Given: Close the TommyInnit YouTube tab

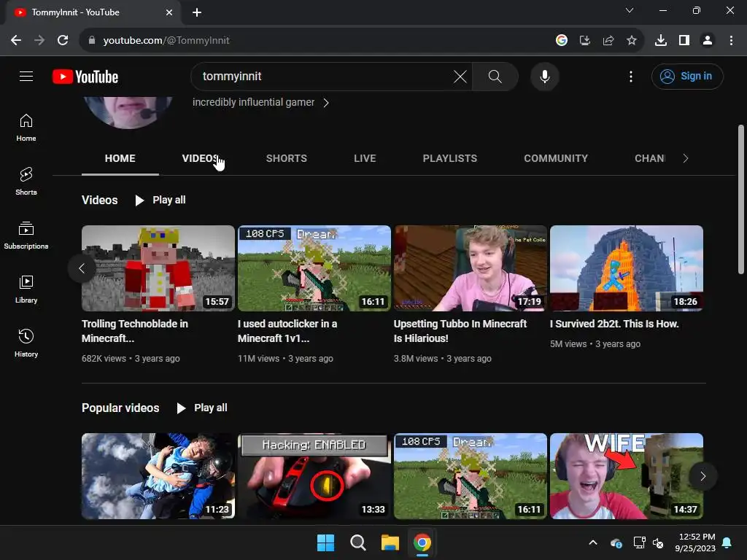Looking at the screenshot, I should coord(169,12).
